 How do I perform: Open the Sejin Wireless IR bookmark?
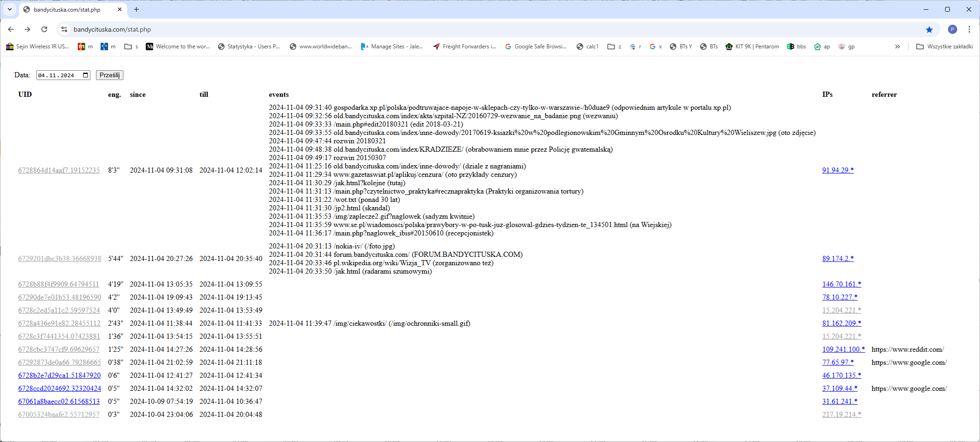click(38, 47)
